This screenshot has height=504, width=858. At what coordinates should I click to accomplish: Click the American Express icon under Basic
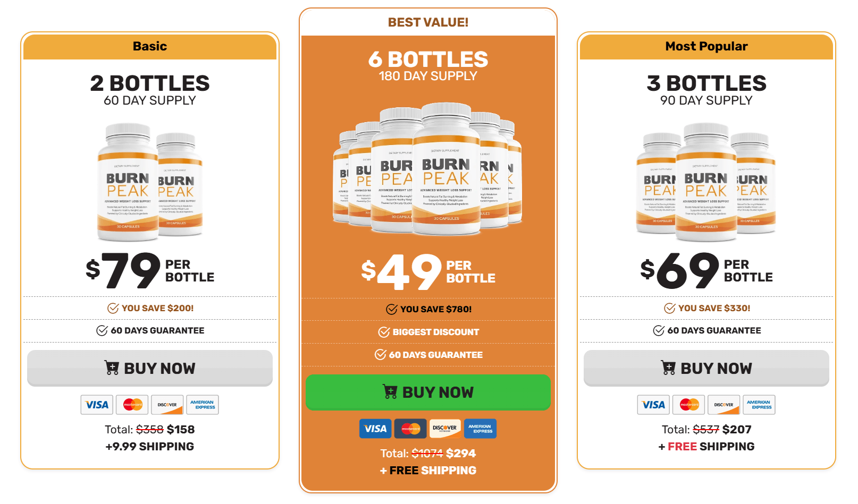point(203,405)
